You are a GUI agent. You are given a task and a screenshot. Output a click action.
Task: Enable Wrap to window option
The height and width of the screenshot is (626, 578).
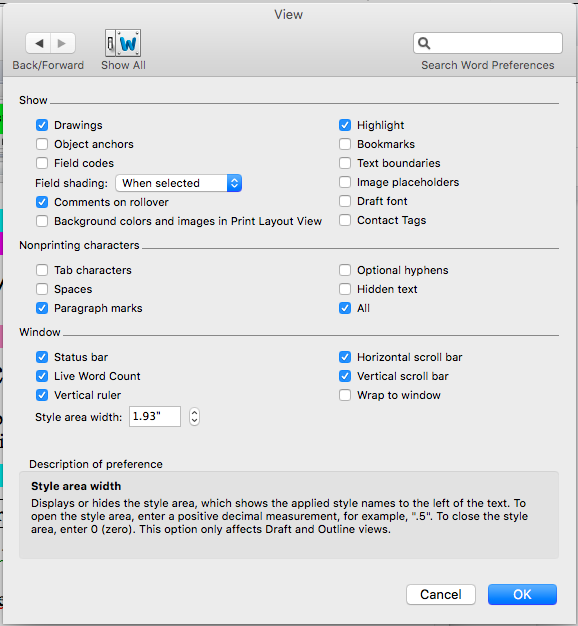point(345,395)
